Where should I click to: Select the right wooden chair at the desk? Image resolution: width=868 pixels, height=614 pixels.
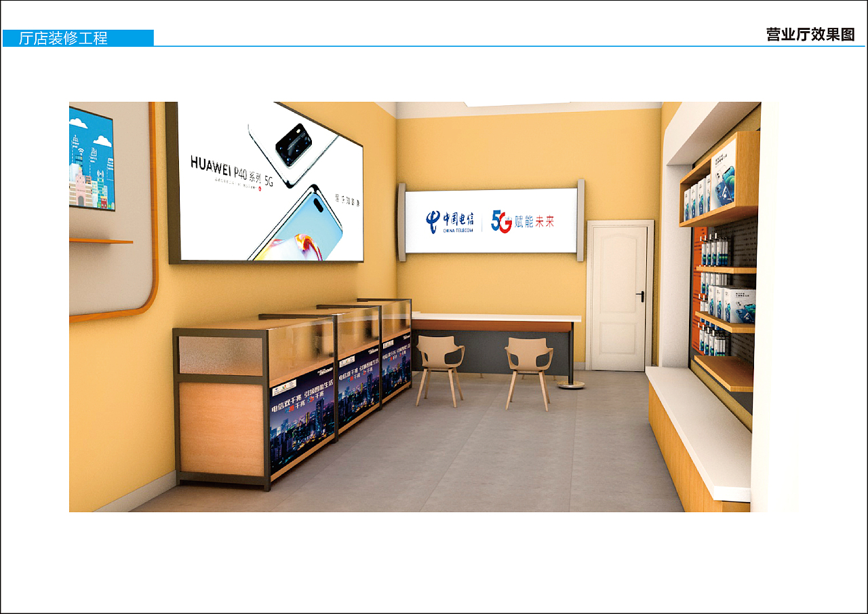[530, 374]
